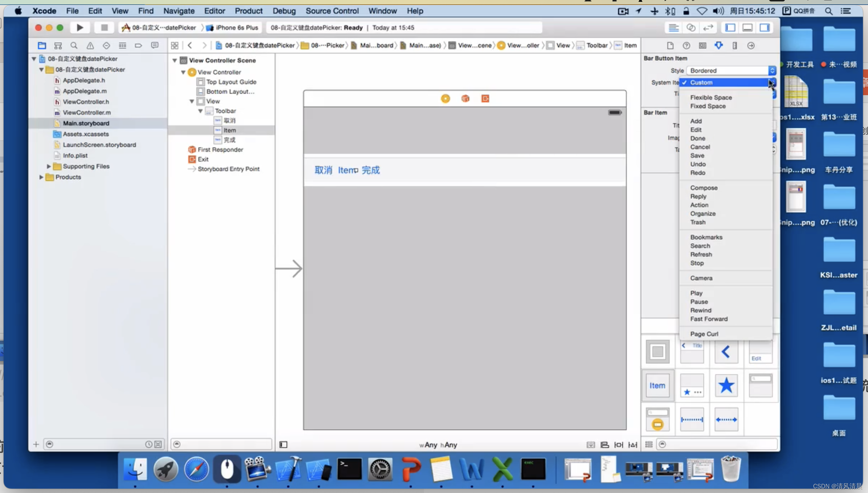Select 'Flexible Space' toolbar item

click(x=711, y=97)
